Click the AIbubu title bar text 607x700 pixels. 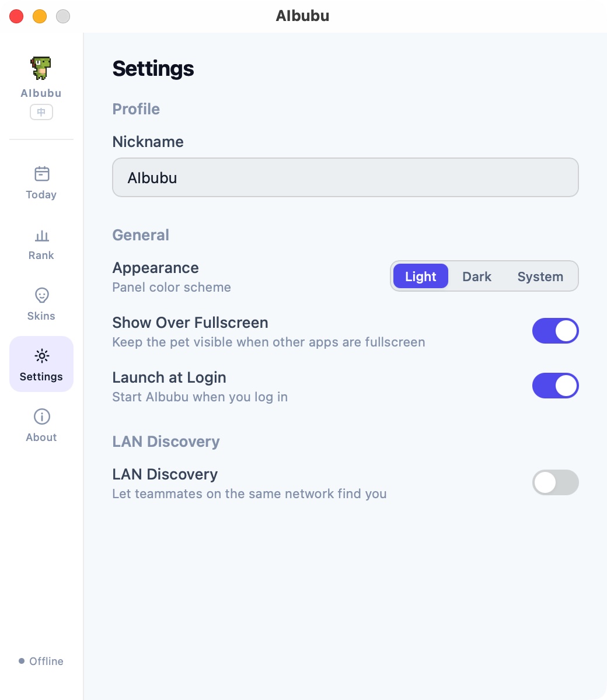(x=302, y=16)
